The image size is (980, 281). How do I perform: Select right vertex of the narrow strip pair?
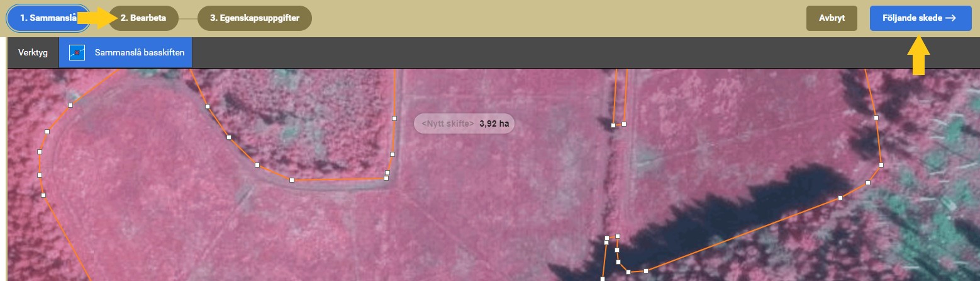624,124
